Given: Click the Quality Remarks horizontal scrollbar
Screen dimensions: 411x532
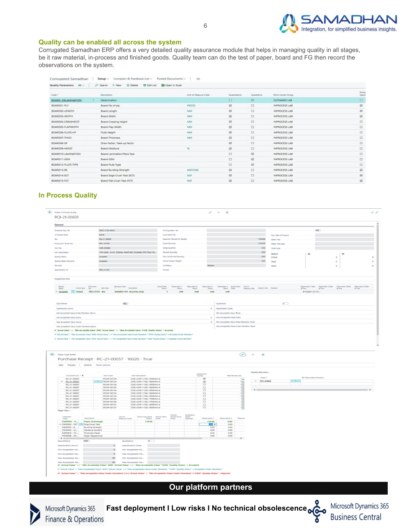Looking at the screenshot, I should pos(311,389).
